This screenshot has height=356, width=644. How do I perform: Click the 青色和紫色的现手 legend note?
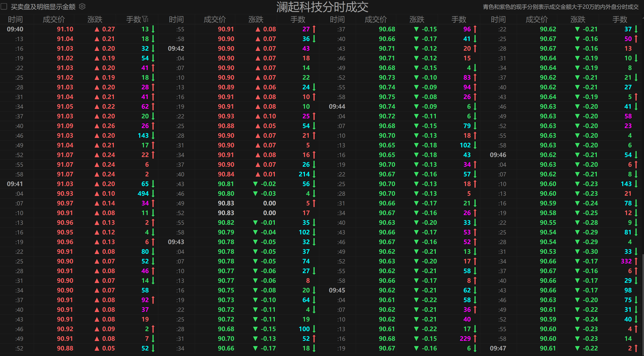coord(560,7)
